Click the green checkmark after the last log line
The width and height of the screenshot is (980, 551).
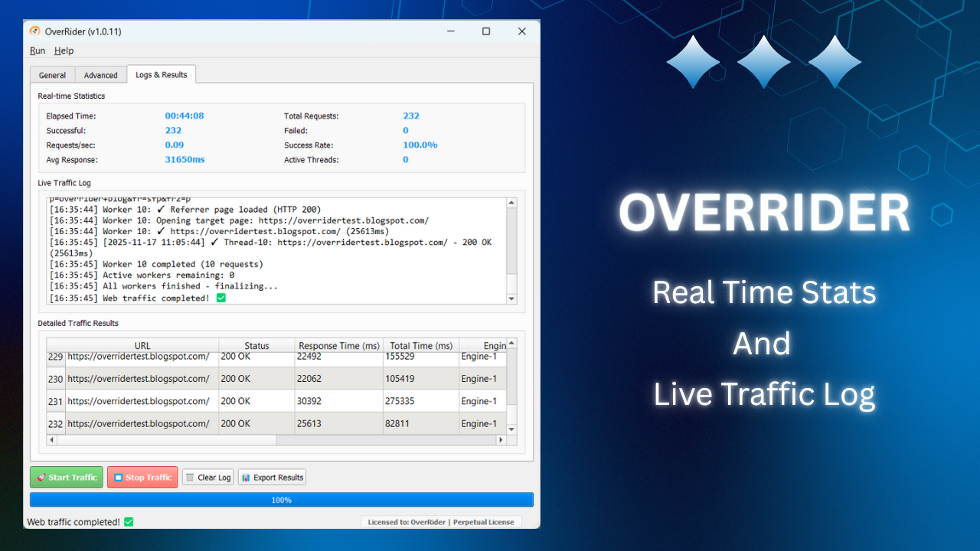(221, 298)
